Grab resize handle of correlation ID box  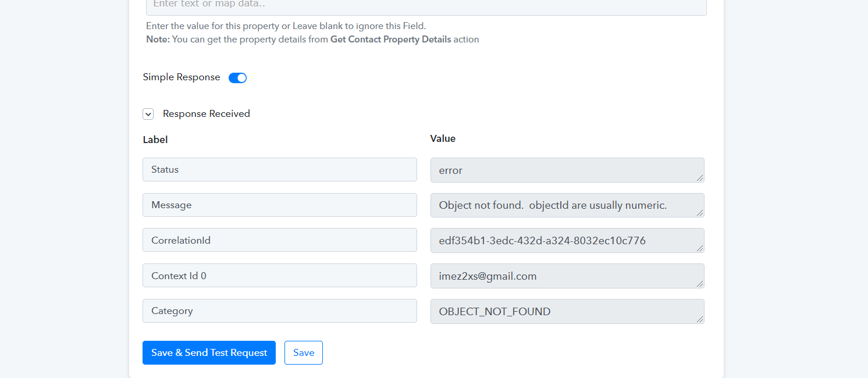[x=700, y=248]
